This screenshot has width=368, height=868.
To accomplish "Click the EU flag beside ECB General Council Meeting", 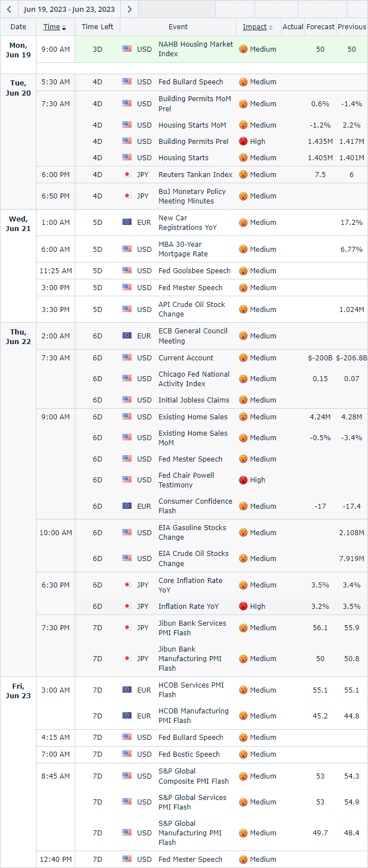I will [x=127, y=336].
